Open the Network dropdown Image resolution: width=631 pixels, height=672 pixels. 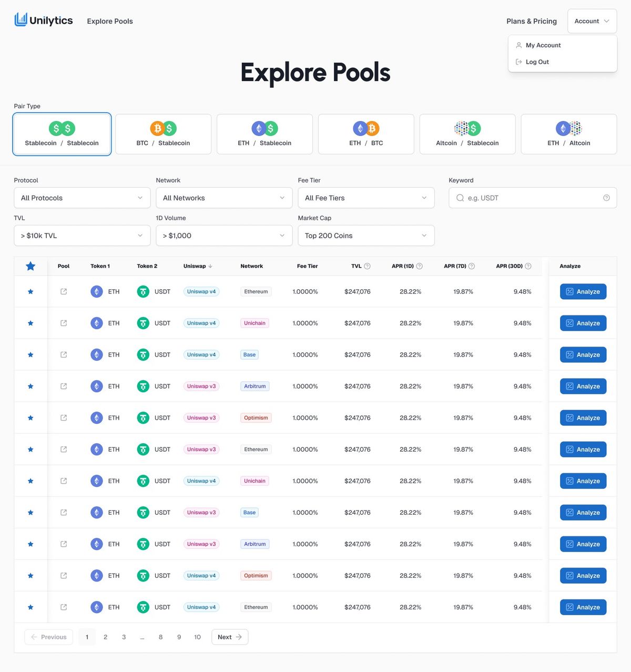click(224, 198)
